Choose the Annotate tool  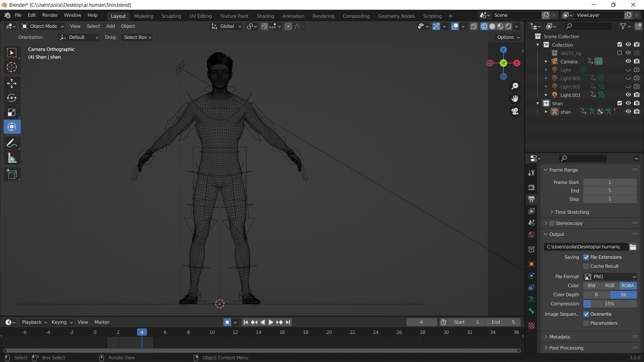click(x=12, y=143)
